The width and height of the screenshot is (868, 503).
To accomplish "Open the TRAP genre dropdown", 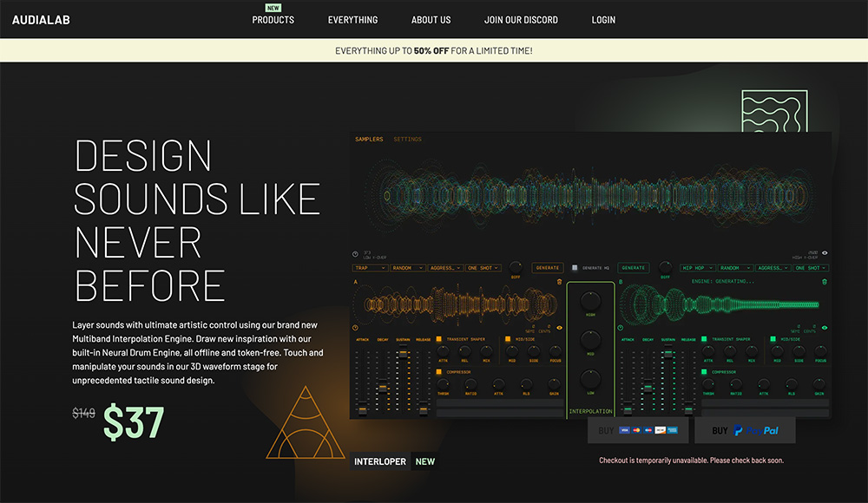I will 371,268.
